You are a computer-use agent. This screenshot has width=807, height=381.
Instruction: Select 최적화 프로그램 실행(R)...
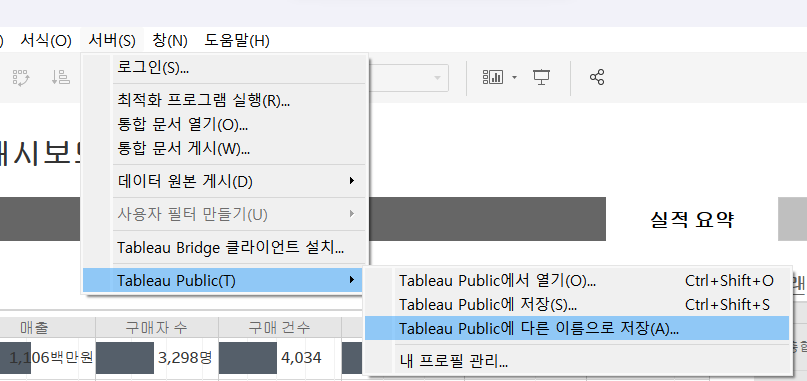pyautogui.click(x=224, y=100)
